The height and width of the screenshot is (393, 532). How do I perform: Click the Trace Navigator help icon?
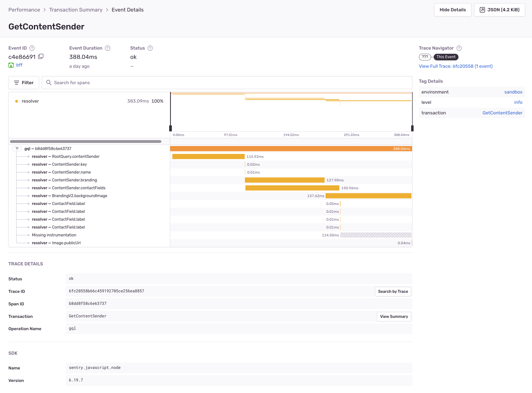pyautogui.click(x=459, y=48)
